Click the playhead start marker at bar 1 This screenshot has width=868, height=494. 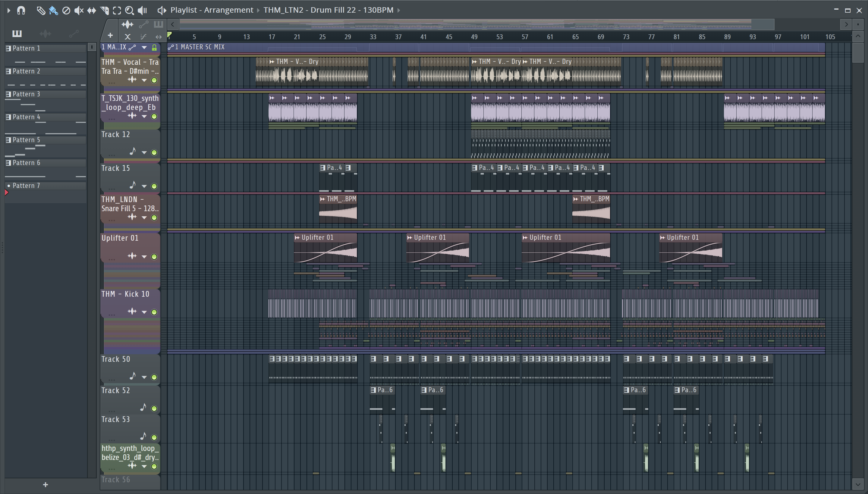coord(169,35)
